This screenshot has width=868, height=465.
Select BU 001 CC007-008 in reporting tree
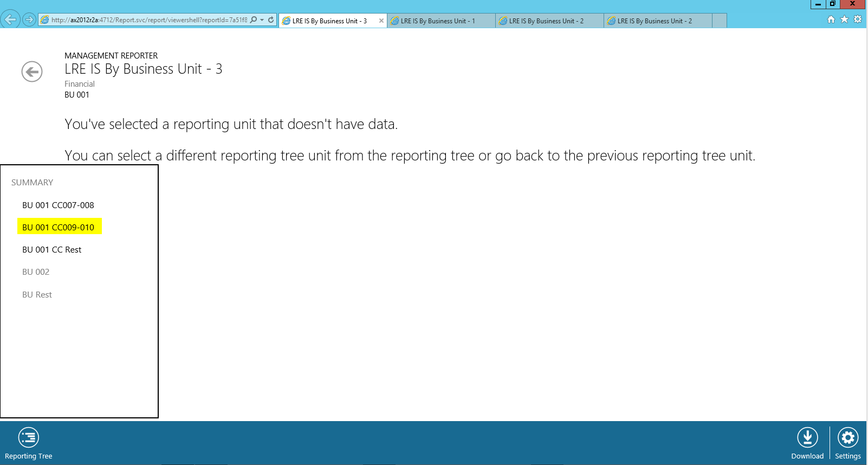pyautogui.click(x=58, y=205)
